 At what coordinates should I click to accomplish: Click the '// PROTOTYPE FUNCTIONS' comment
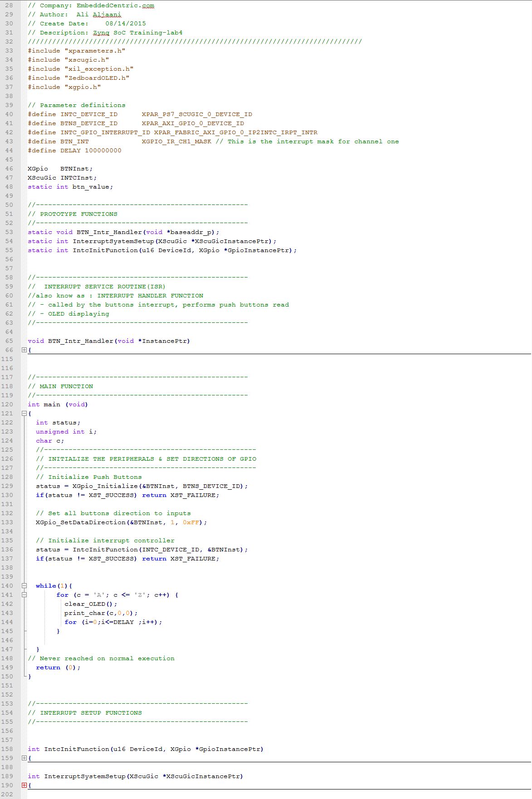(73, 214)
